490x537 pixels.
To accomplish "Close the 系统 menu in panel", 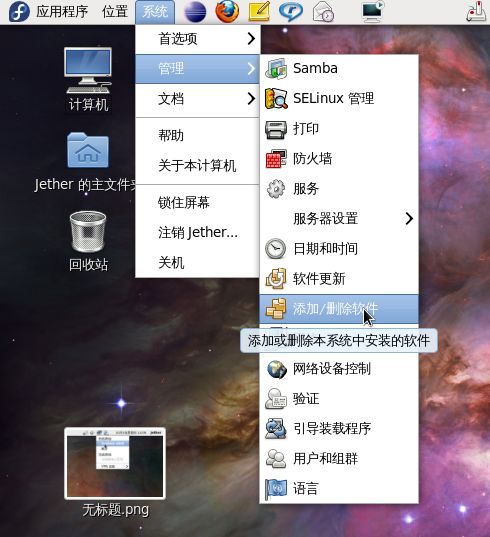I will (155, 12).
